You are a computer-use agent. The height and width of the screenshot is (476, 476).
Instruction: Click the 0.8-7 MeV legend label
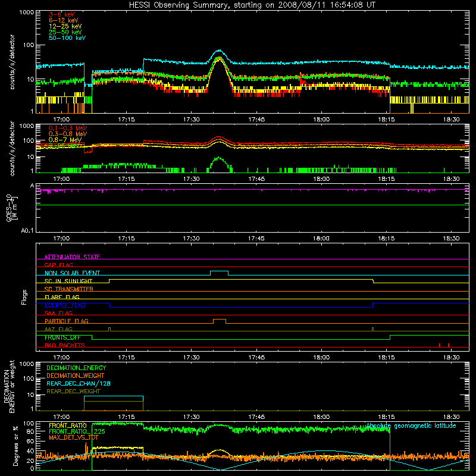coord(65,140)
